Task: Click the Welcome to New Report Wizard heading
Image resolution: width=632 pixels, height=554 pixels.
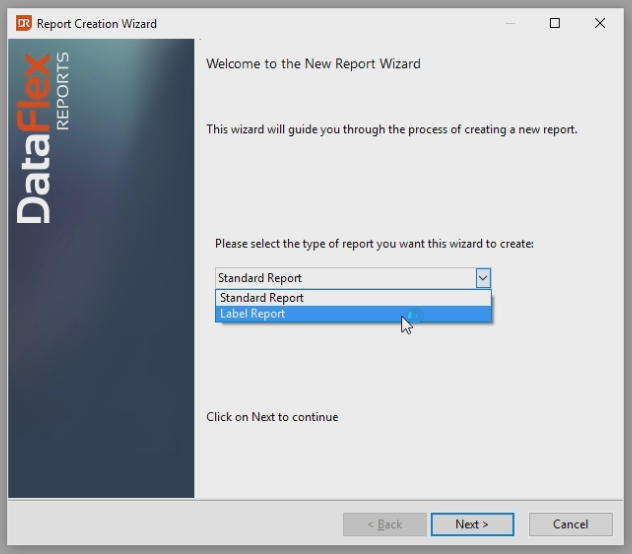Action: pyautogui.click(x=313, y=64)
